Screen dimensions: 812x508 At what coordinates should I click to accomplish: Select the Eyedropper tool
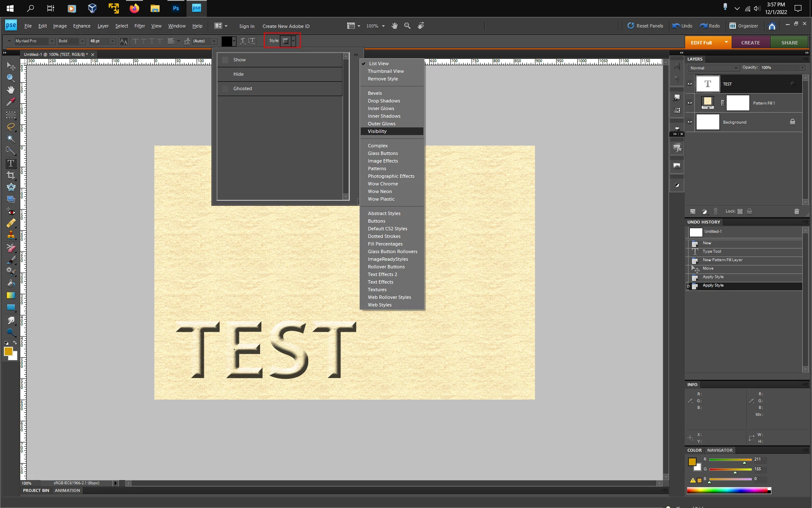tap(11, 102)
